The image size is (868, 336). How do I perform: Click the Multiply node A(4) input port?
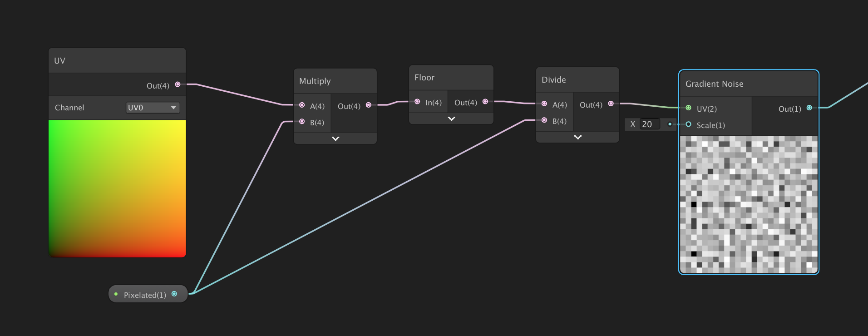[302, 105]
